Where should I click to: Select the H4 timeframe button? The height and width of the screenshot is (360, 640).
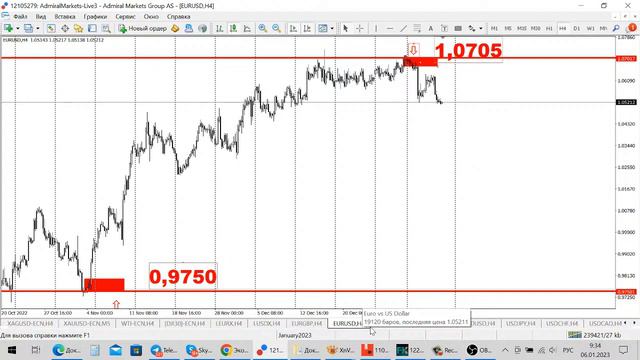(563, 28)
